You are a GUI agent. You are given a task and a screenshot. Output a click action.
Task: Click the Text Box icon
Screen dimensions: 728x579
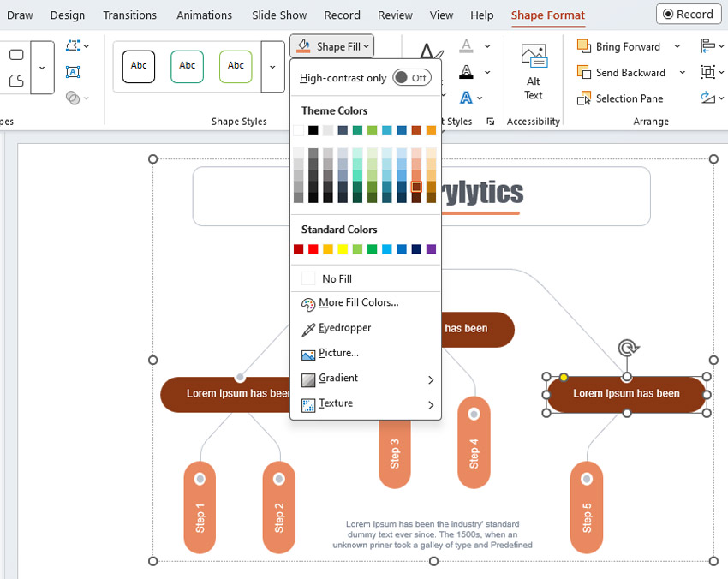pyautogui.click(x=73, y=71)
